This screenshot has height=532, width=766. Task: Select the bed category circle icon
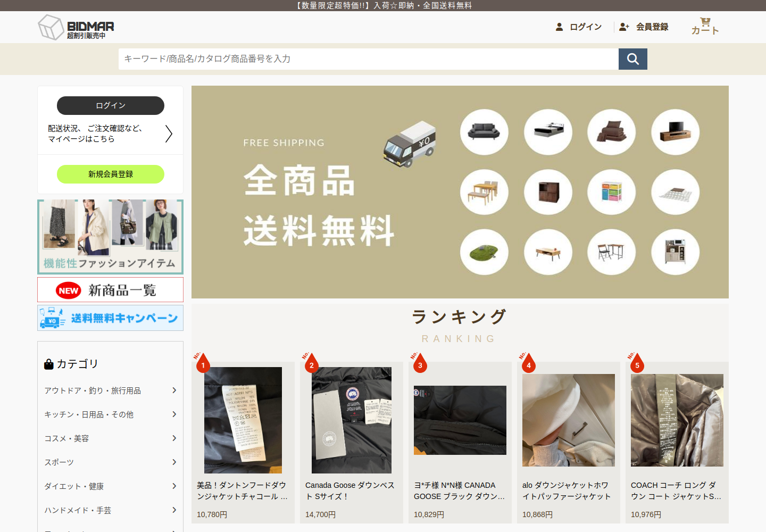coord(548,132)
